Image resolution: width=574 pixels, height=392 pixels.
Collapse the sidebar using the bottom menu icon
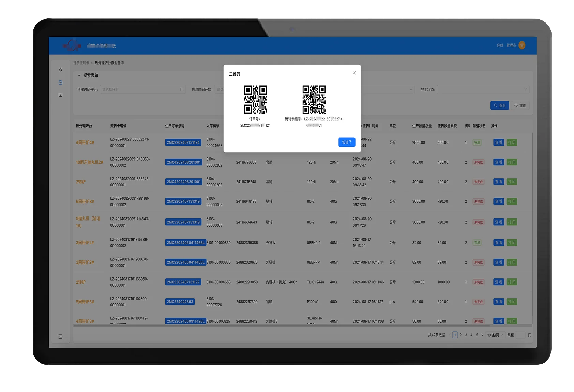pyautogui.click(x=60, y=336)
